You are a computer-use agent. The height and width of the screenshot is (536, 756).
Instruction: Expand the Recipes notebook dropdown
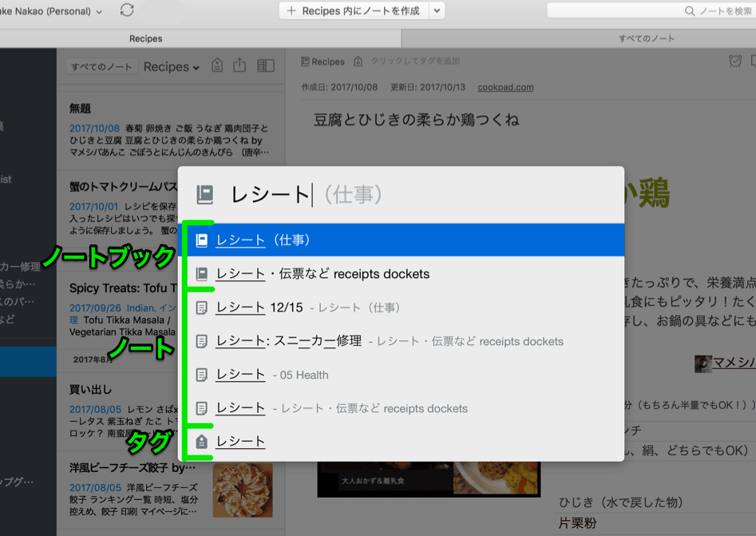(x=171, y=66)
